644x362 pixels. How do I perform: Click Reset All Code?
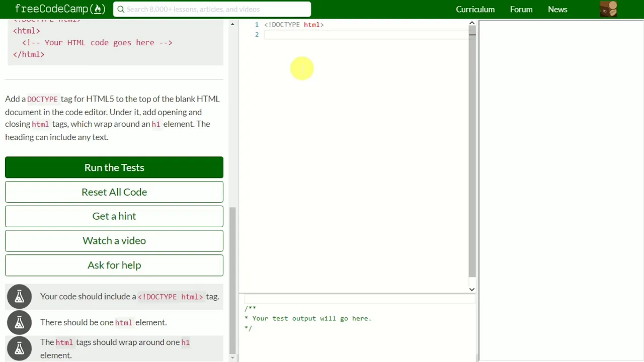114,192
